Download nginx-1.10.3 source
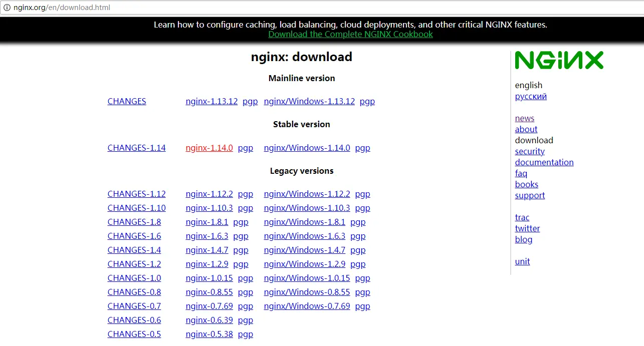Screen dimensions: 644x346 (x=209, y=208)
